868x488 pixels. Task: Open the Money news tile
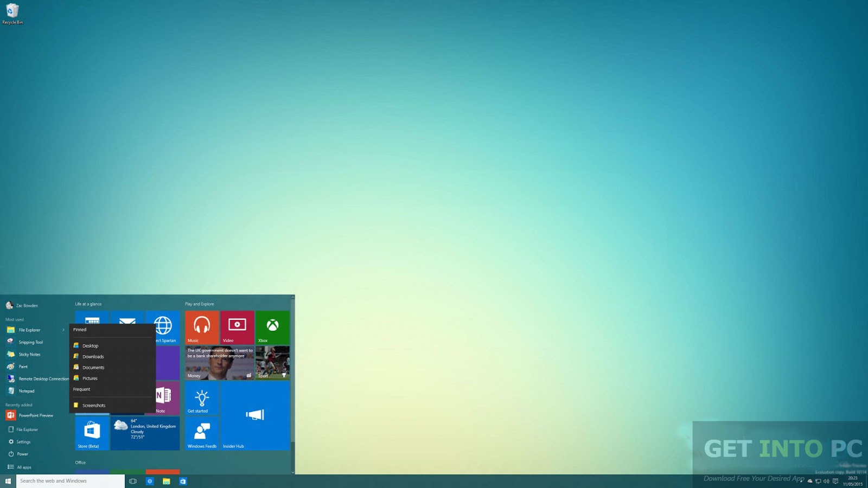(220, 363)
